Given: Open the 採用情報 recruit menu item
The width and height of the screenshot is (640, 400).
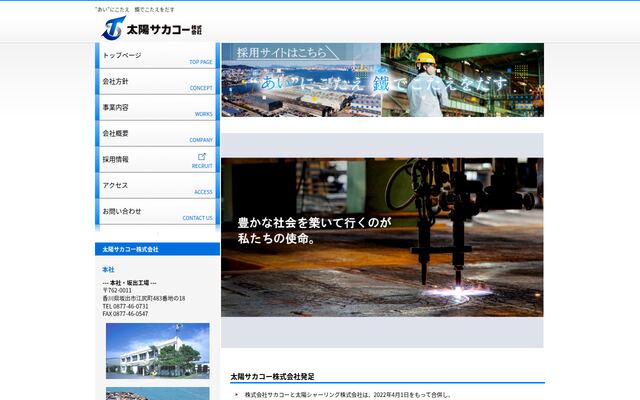Looking at the screenshot, I should click(x=157, y=160).
